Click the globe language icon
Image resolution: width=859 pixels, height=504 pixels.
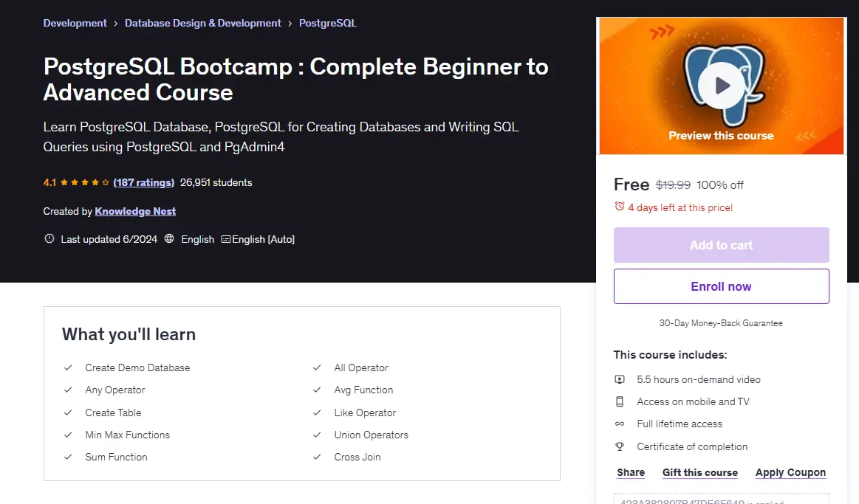coord(169,238)
